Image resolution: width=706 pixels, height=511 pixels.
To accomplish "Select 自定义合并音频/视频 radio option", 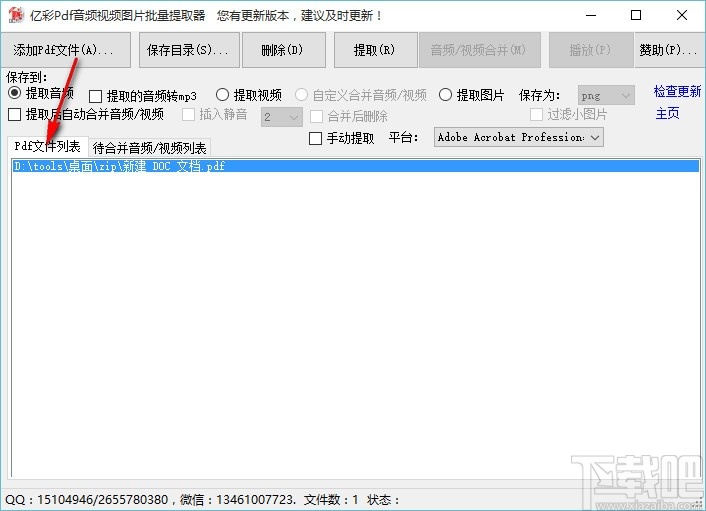I will tap(301, 95).
